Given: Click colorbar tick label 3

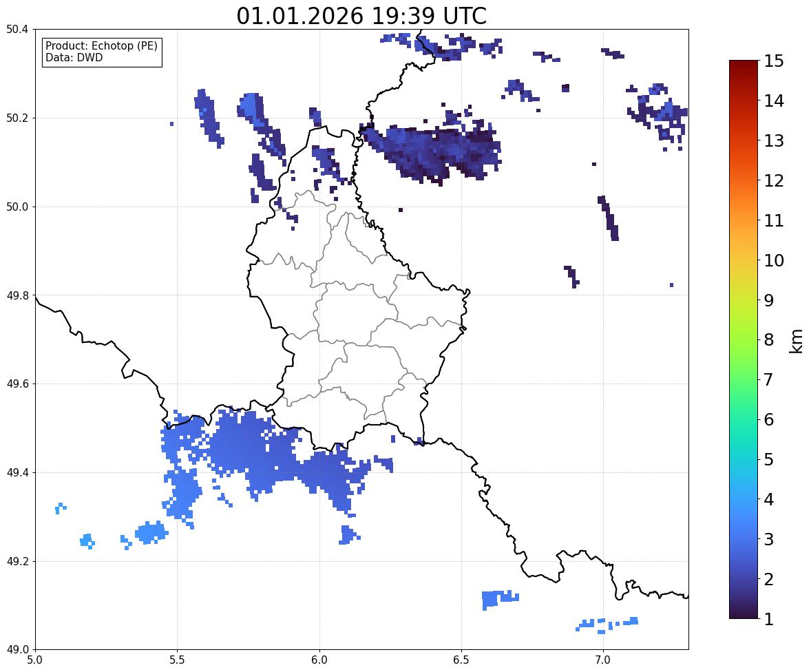Looking at the screenshot, I should [x=769, y=539].
